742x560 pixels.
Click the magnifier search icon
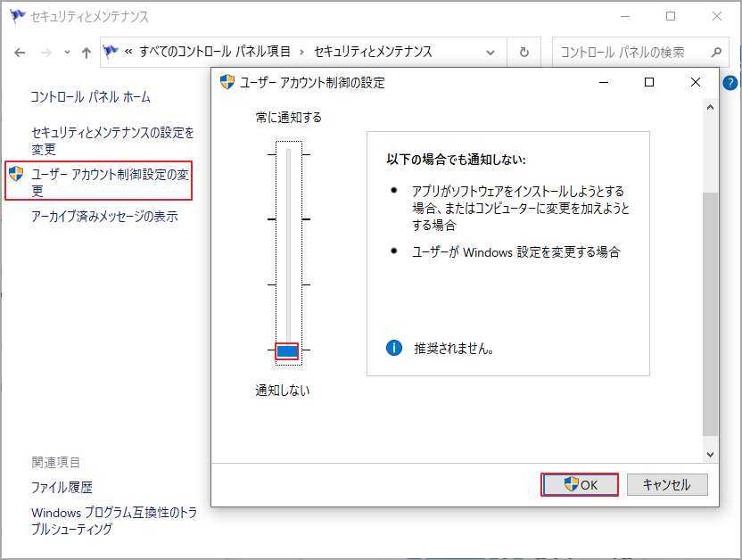[716, 52]
